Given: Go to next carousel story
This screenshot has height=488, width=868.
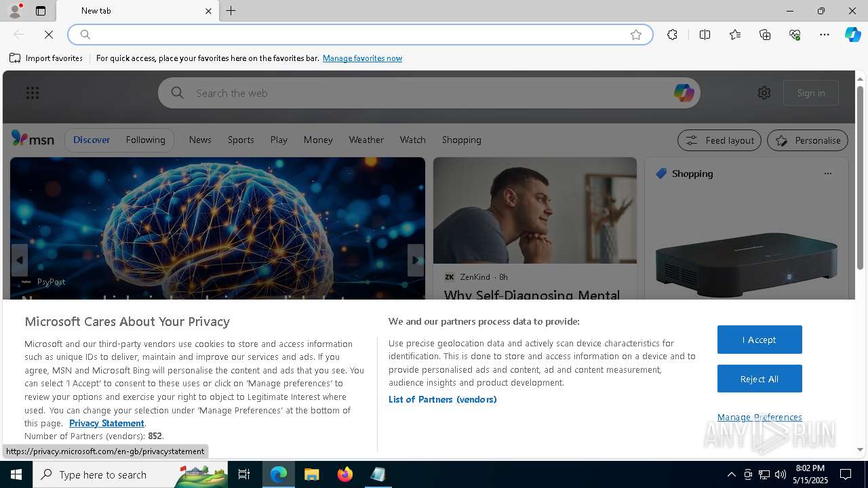Looking at the screenshot, I should (x=416, y=260).
